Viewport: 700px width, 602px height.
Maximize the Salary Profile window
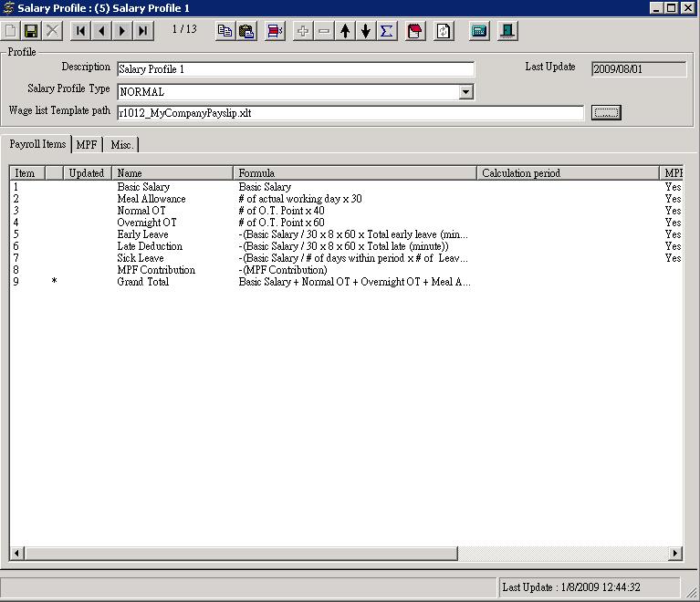click(671, 7)
